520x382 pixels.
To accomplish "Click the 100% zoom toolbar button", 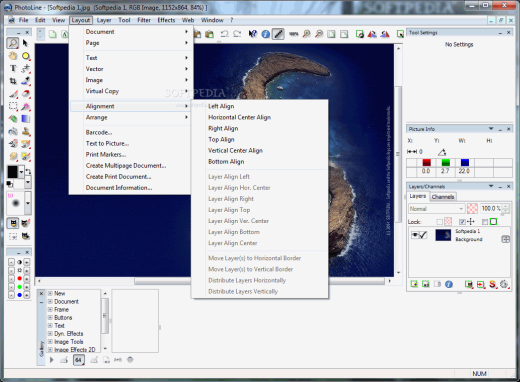I will [x=293, y=34].
